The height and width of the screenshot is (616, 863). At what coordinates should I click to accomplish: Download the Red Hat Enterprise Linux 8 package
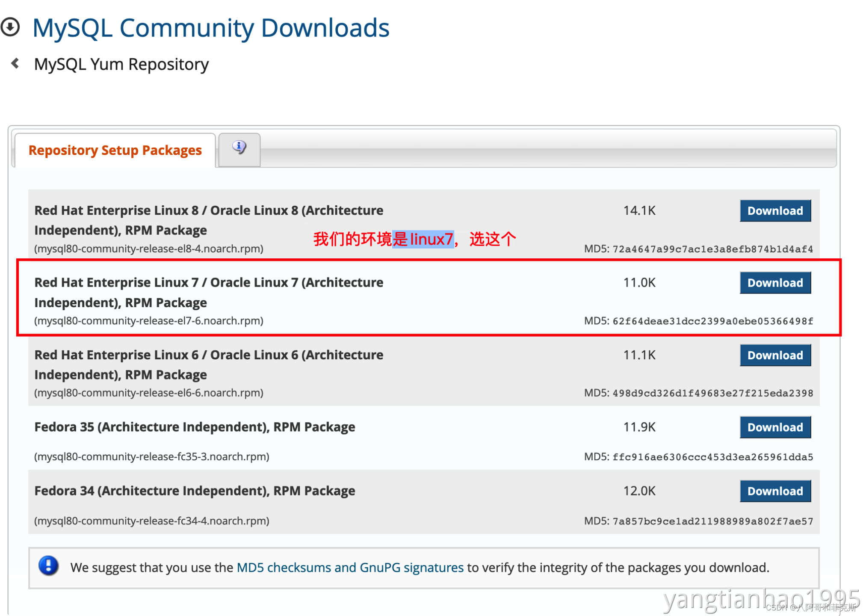click(775, 210)
